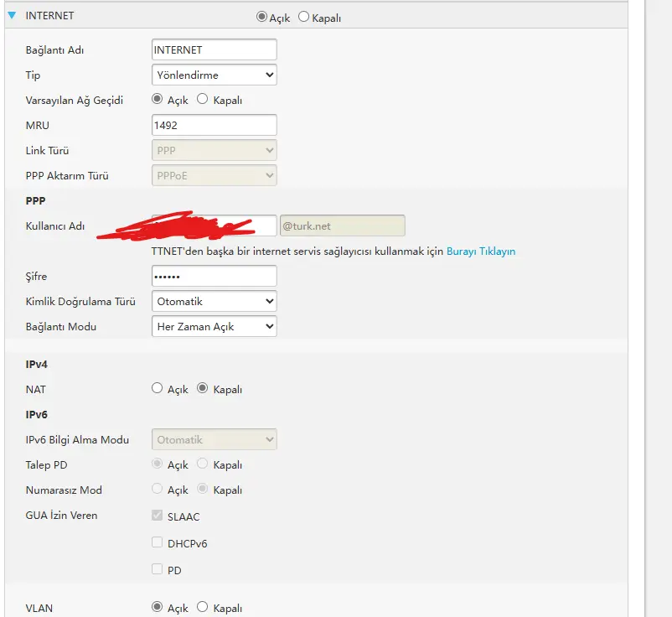Click the MRU field containing 1492
The height and width of the screenshot is (617, 672).
(215, 125)
